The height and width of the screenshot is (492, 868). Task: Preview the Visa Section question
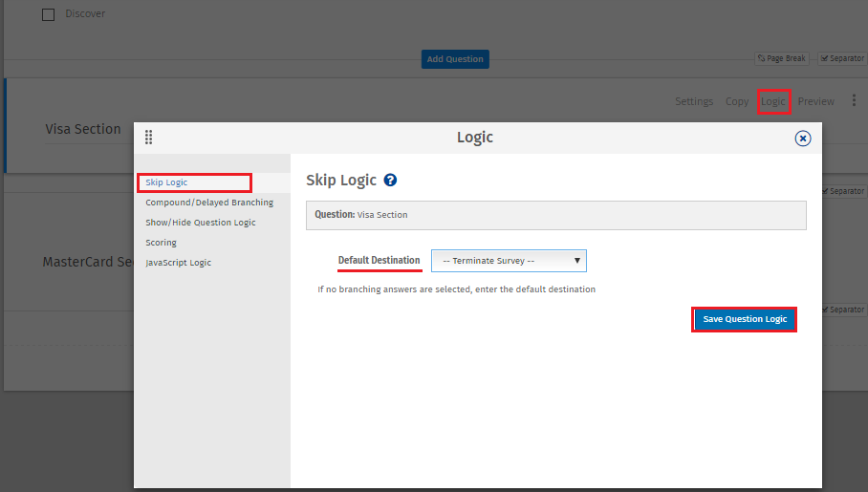click(816, 101)
